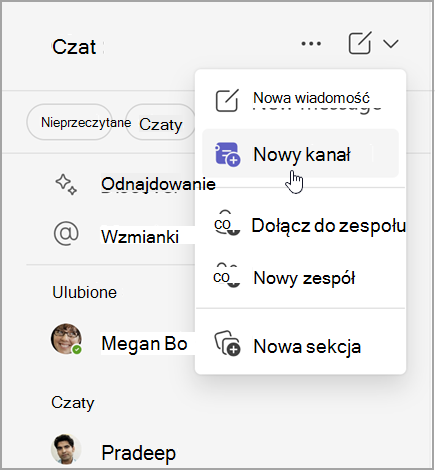This screenshot has height=470, width=435.
Task: Click Megan Bo's avatar photo
Action: [x=66, y=339]
